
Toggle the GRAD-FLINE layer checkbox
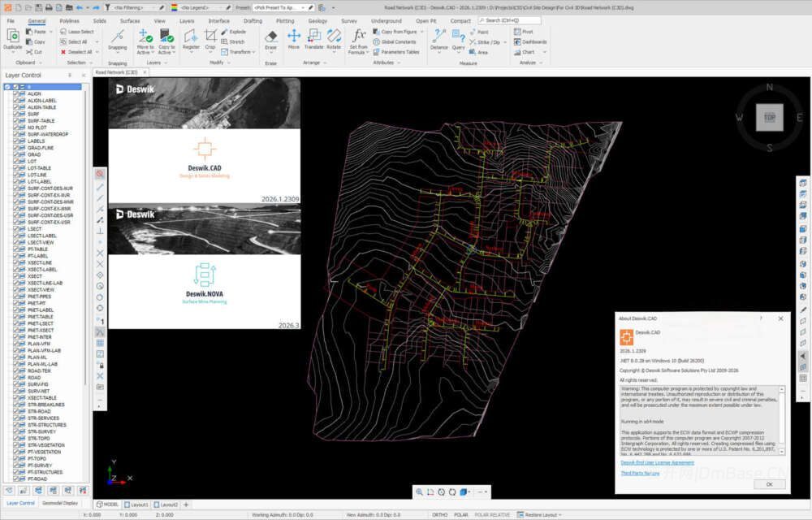pyautogui.click(x=16, y=148)
